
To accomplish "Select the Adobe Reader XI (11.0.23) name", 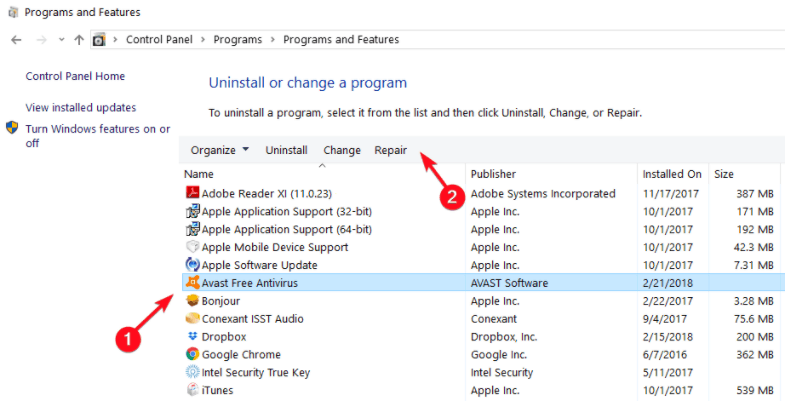I will 267,194.
